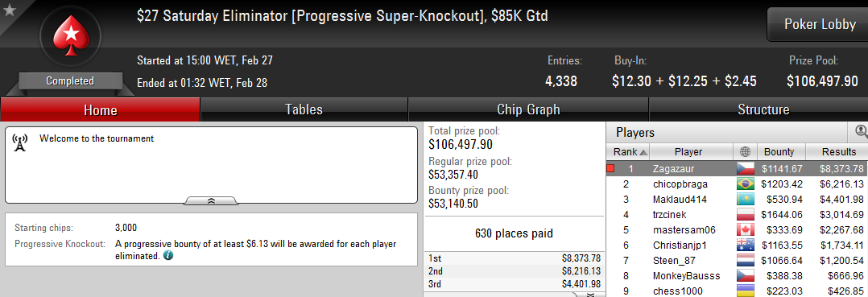
Task: Click the globe country column icon
Action: (745, 152)
